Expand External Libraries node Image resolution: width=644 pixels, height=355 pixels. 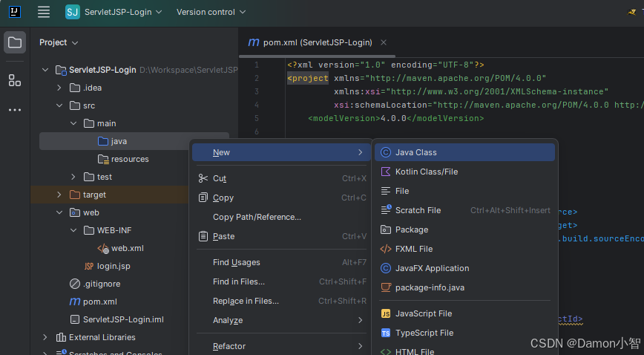pyautogui.click(x=45, y=337)
